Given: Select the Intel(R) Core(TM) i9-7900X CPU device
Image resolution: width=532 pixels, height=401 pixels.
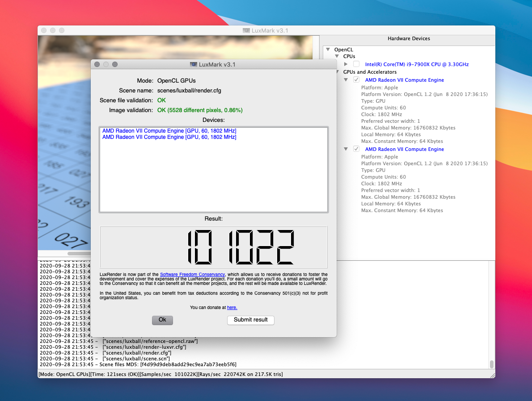Looking at the screenshot, I should pyautogui.click(x=417, y=64).
